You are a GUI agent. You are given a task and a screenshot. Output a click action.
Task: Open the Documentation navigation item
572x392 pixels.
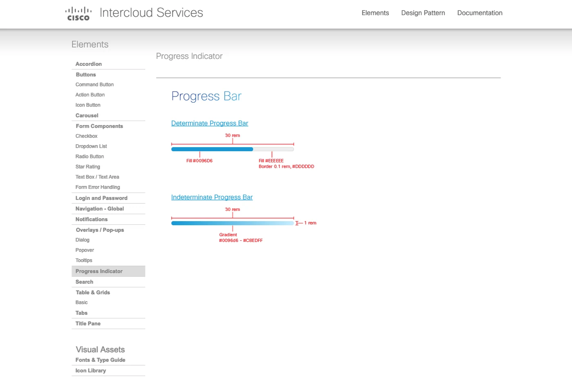click(x=480, y=13)
